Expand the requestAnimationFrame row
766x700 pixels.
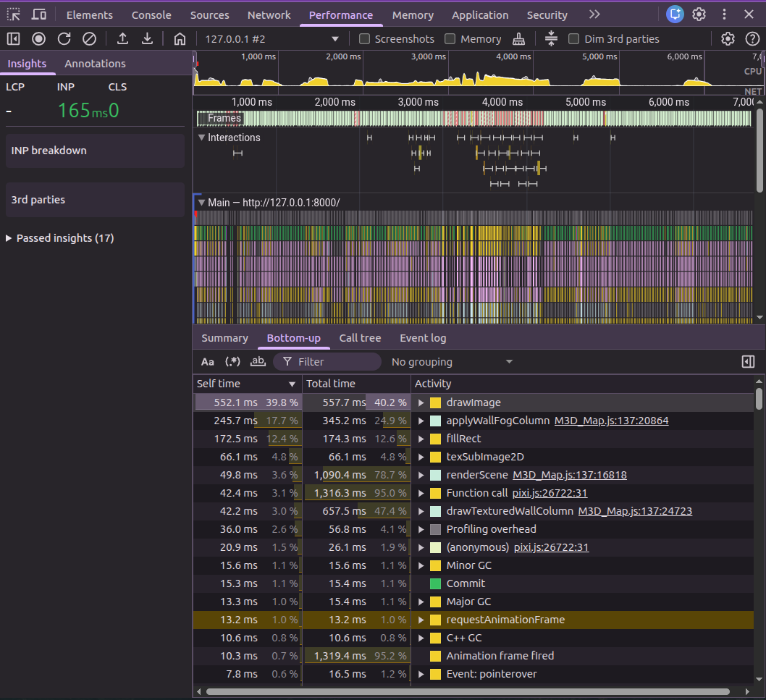(421, 620)
